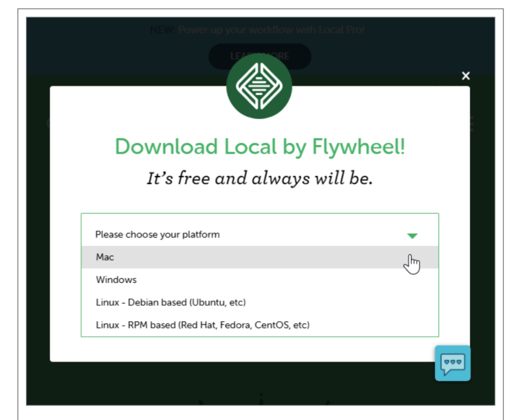The height and width of the screenshot is (420, 519).
Task: Select the Windows platform option
Action: point(260,280)
